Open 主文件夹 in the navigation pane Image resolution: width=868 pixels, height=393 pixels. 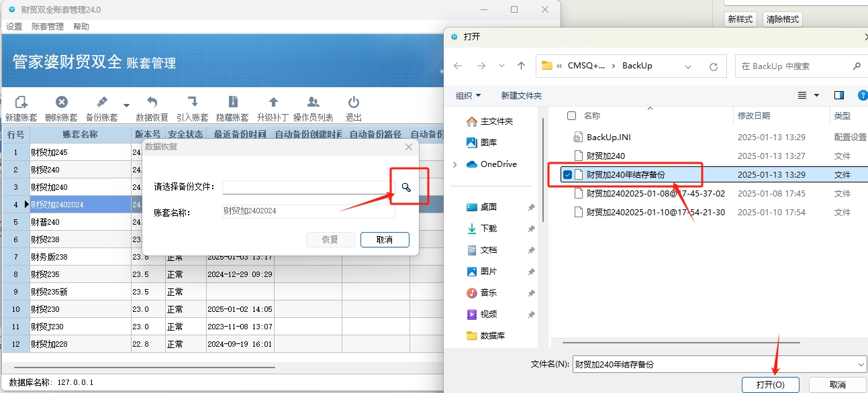pos(489,121)
